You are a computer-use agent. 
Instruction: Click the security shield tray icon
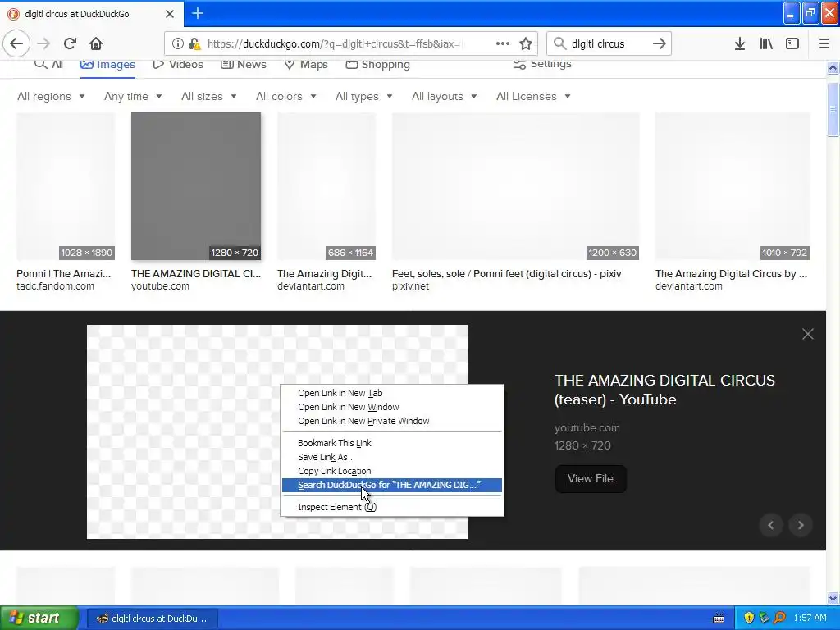749,618
